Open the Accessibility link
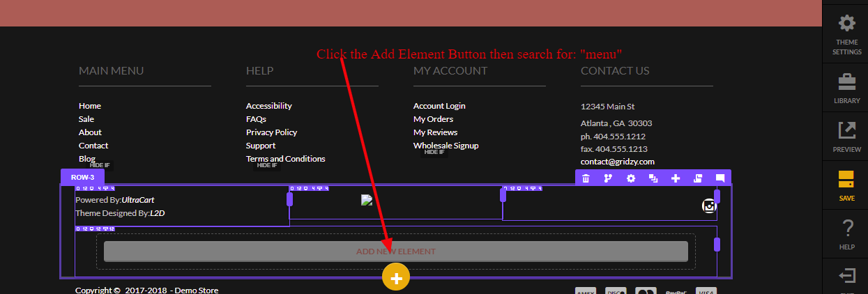The image size is (868, 294). pyautogui.click(x=269, y=106)
